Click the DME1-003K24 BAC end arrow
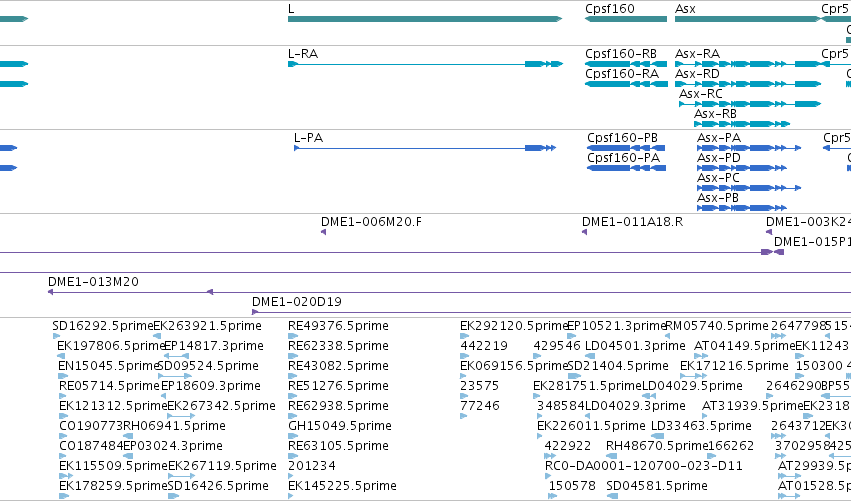 pos(769,232)
